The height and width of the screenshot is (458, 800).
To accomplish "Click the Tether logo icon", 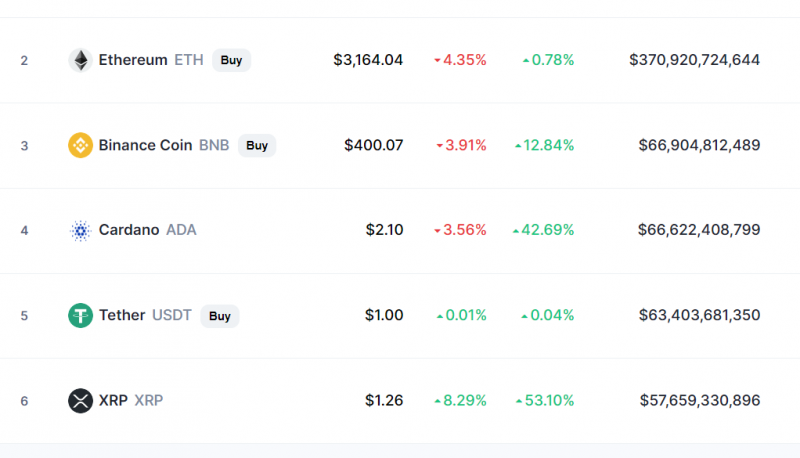I will coord(80,315).
